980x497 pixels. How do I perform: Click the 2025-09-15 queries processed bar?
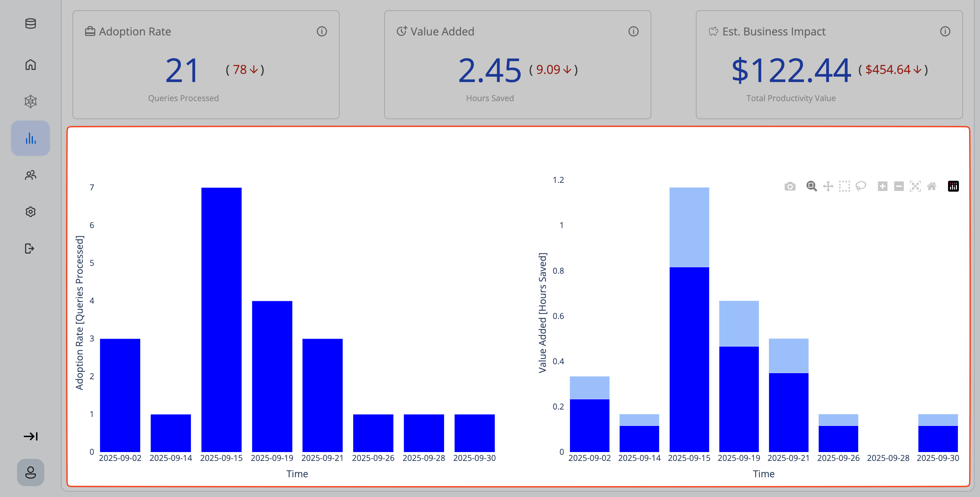[222, 320]
